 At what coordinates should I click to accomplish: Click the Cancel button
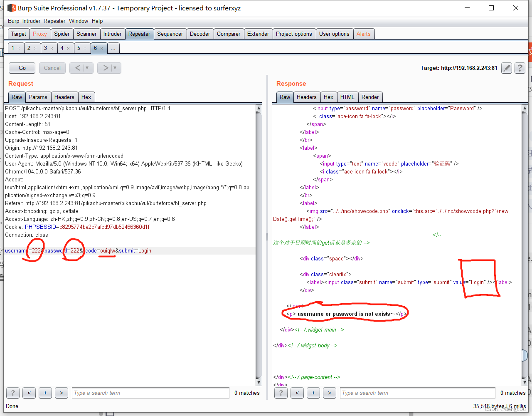click(52, 68)
